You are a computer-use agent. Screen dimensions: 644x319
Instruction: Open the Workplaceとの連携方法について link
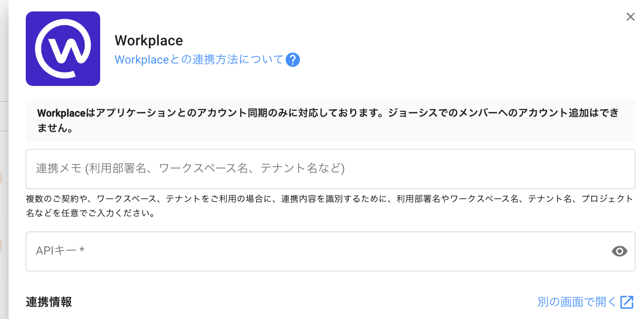[199, 60]
